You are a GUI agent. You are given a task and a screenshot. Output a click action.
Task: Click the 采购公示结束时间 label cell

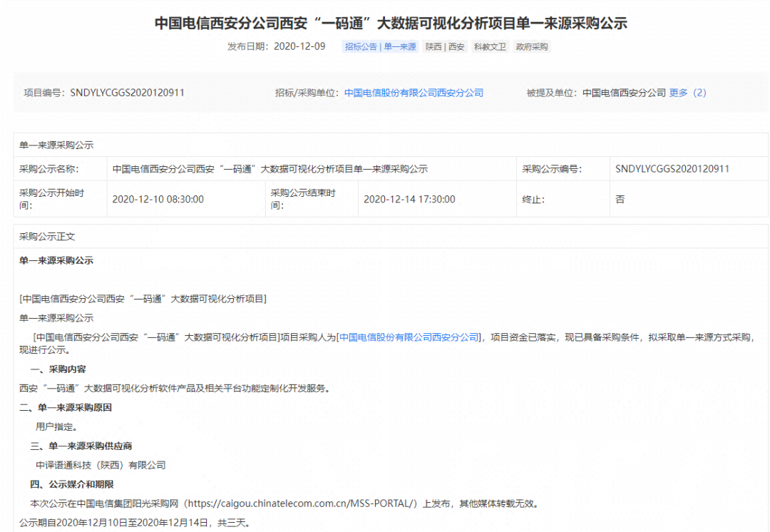pos(312,199)
